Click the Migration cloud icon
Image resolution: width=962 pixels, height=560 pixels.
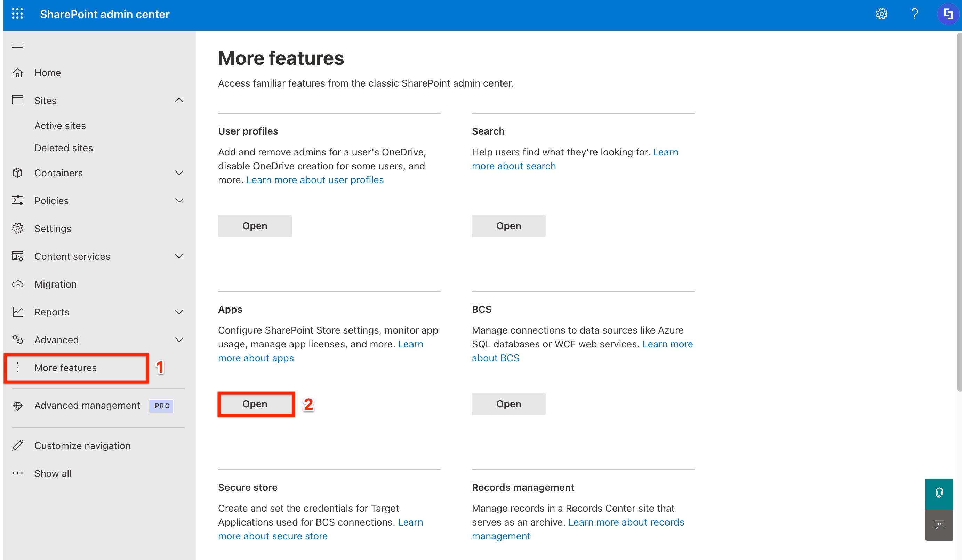tap(17, 285)
